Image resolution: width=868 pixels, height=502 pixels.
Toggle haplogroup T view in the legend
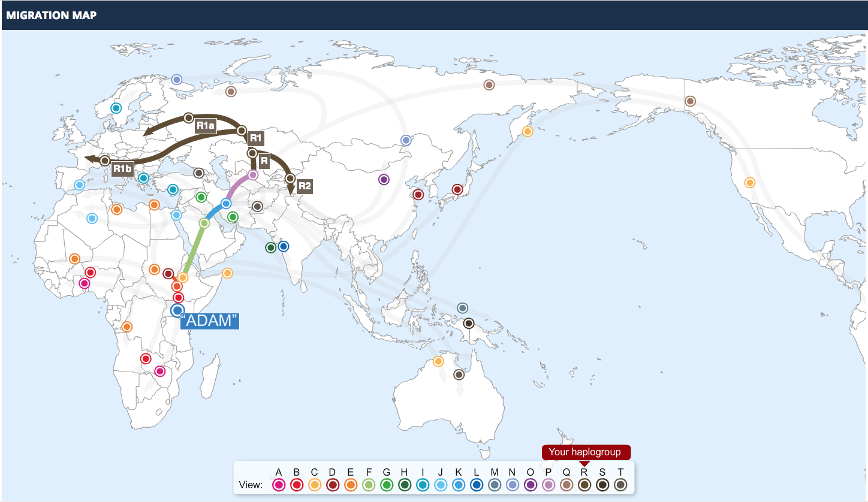(621, 486)
